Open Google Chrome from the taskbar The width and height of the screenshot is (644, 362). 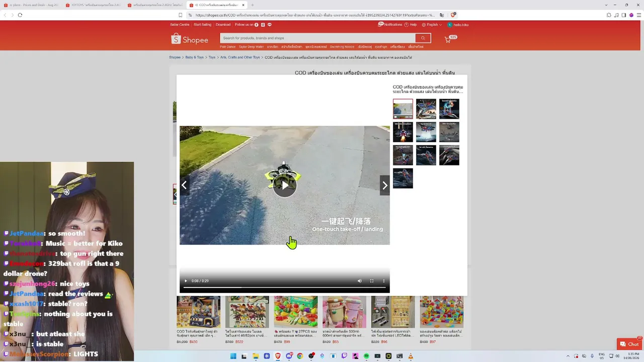300,356
